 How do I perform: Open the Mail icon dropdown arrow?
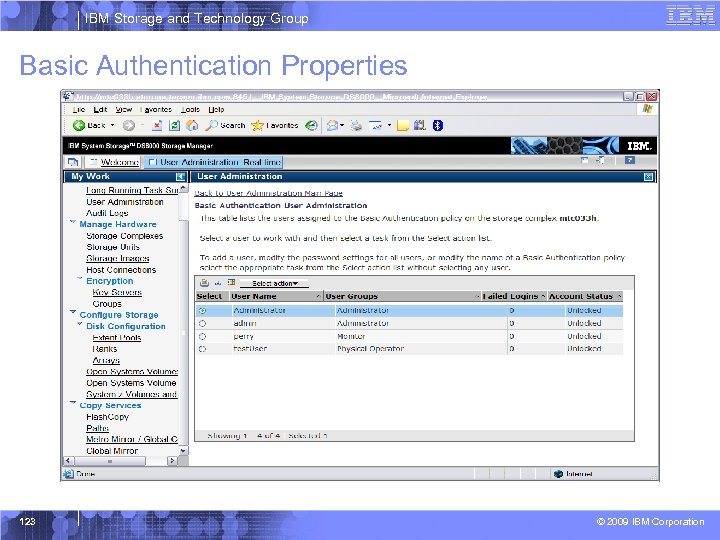point(342,125)
